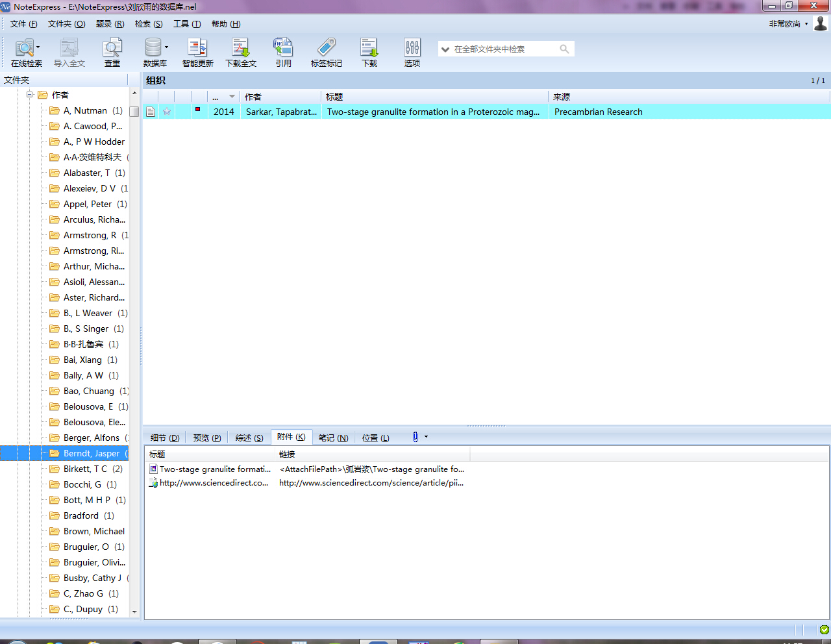Switch to the 位置 (L) tab
This screenshot has height=644, width=831.
376,438
